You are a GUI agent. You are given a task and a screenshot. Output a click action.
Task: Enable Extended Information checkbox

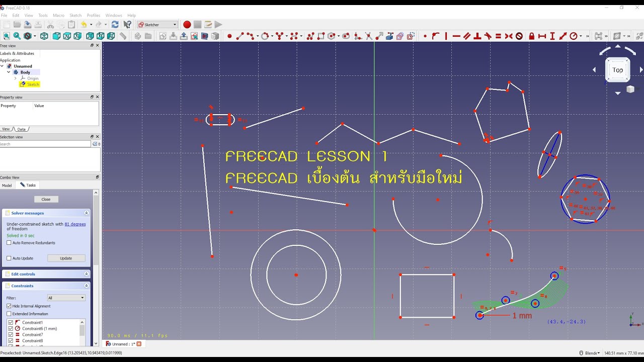tap(9, 314)
